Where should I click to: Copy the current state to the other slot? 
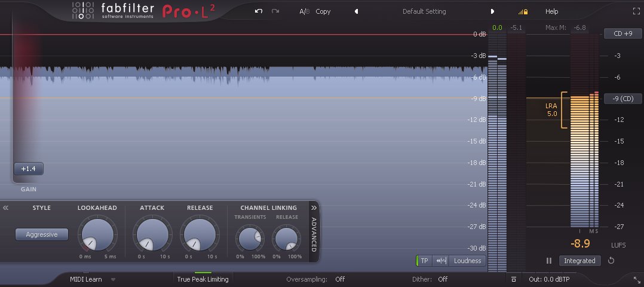(x=323, y=11)
